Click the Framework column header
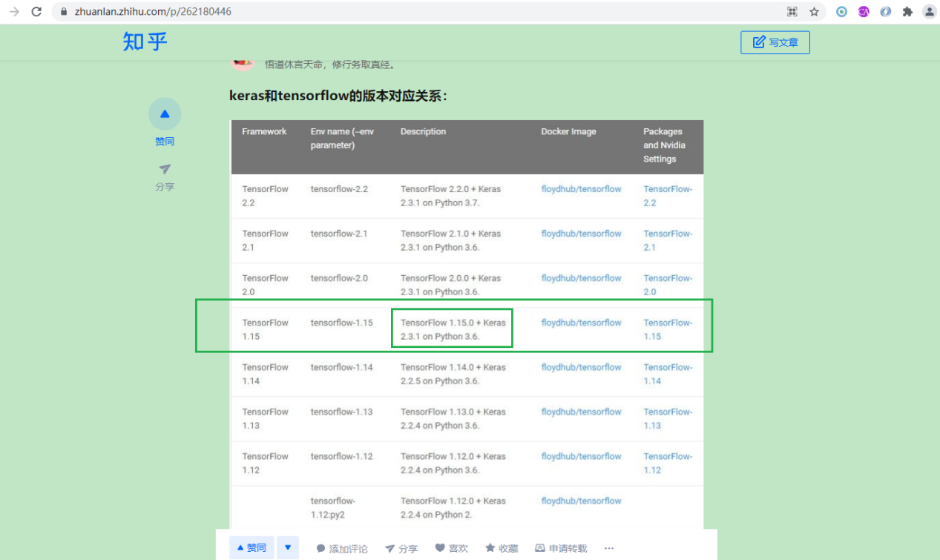This screenshot has width=940, height=560. (x=264, y=131)
